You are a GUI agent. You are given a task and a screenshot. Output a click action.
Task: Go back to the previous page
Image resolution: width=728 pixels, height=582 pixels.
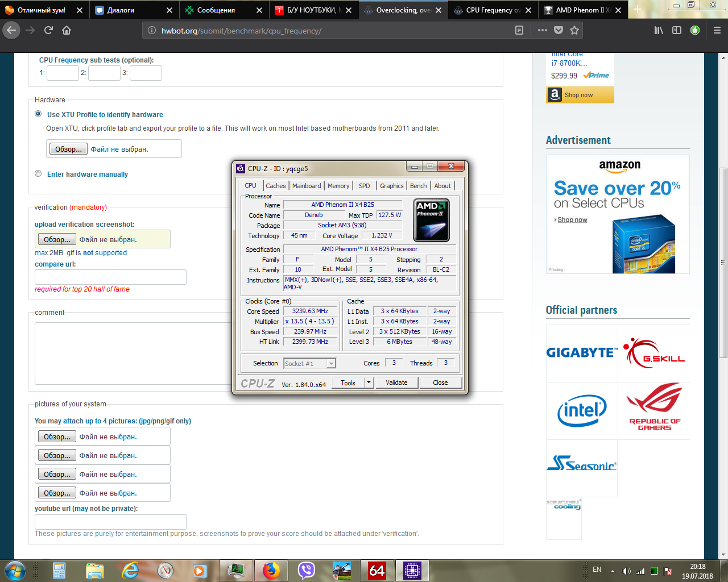11,30
